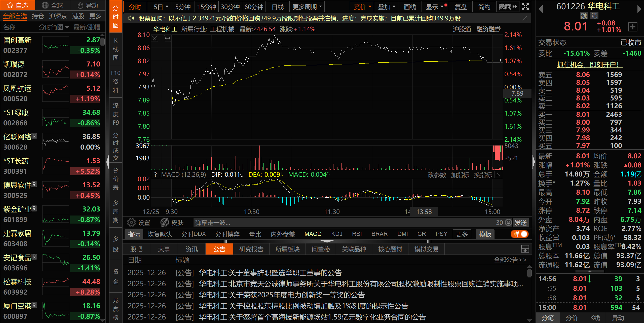Click the MACD help question mark icon

(156, 175)
